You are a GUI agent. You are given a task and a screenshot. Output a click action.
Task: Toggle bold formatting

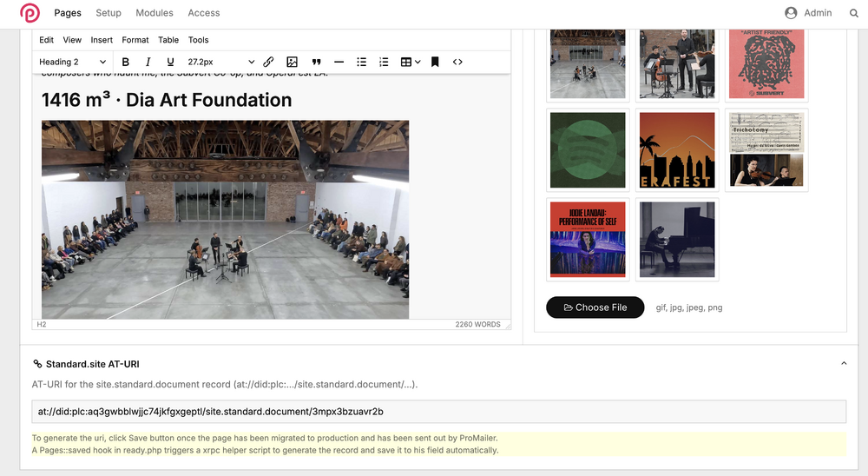coord(126,62)
